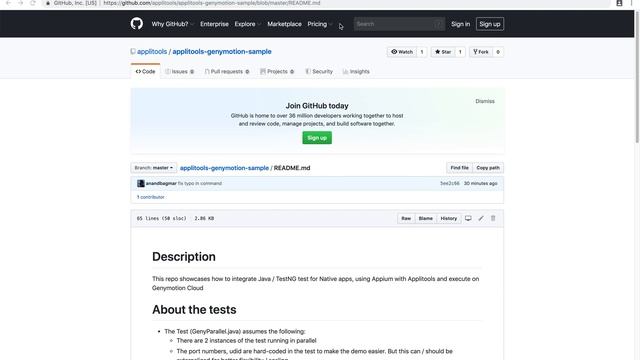Click the Description heading
The width and height of the screenshot is (640, 360).
click(184, 257)
